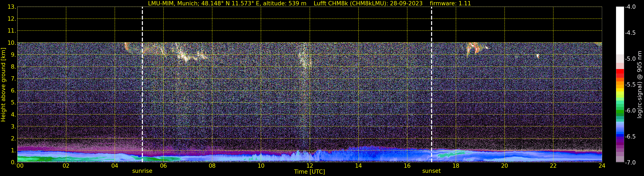Click the '4.' height axis tick label

click(13, 115)
